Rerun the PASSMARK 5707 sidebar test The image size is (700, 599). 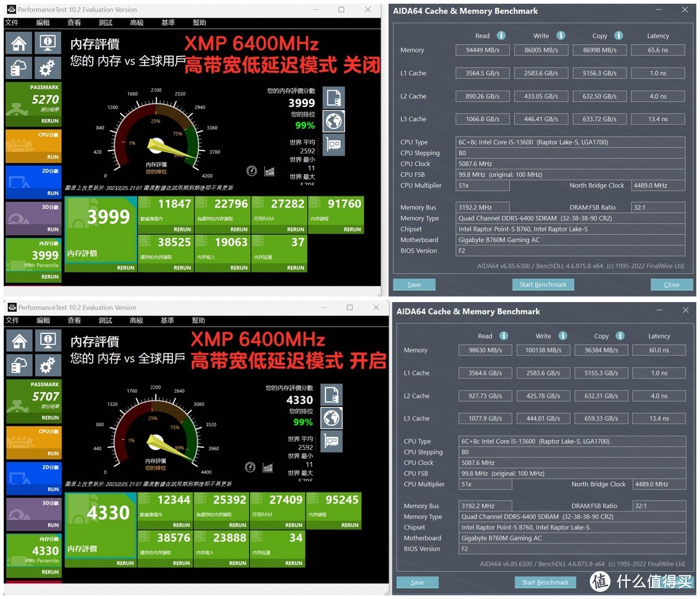point(50,417)
